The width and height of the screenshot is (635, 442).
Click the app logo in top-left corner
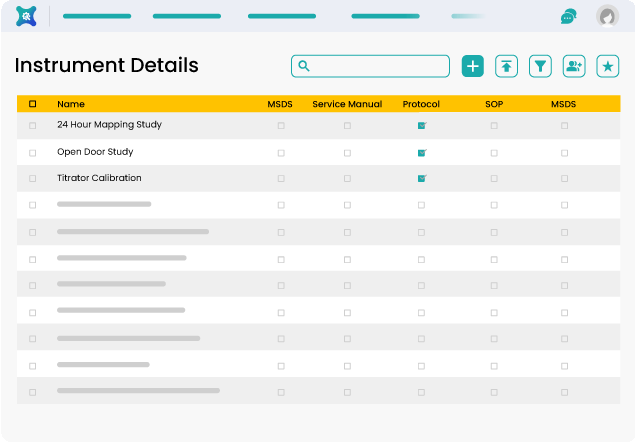click(26, 16)
